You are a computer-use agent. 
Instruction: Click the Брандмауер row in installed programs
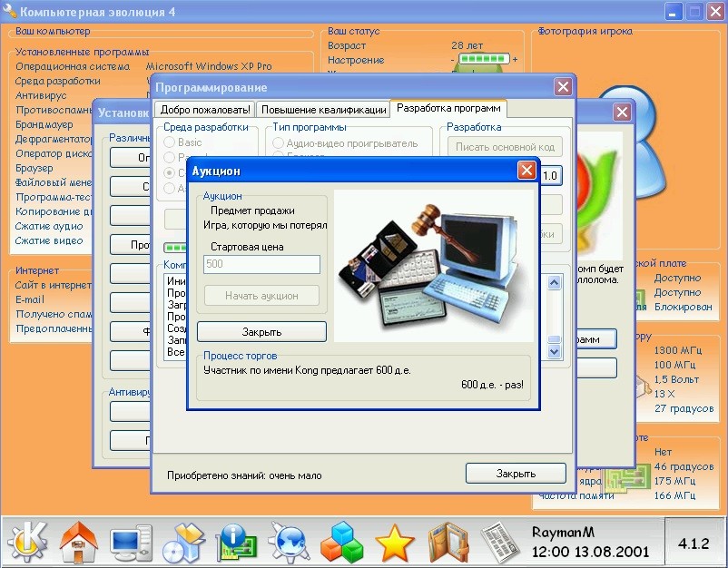click(44, 124)
